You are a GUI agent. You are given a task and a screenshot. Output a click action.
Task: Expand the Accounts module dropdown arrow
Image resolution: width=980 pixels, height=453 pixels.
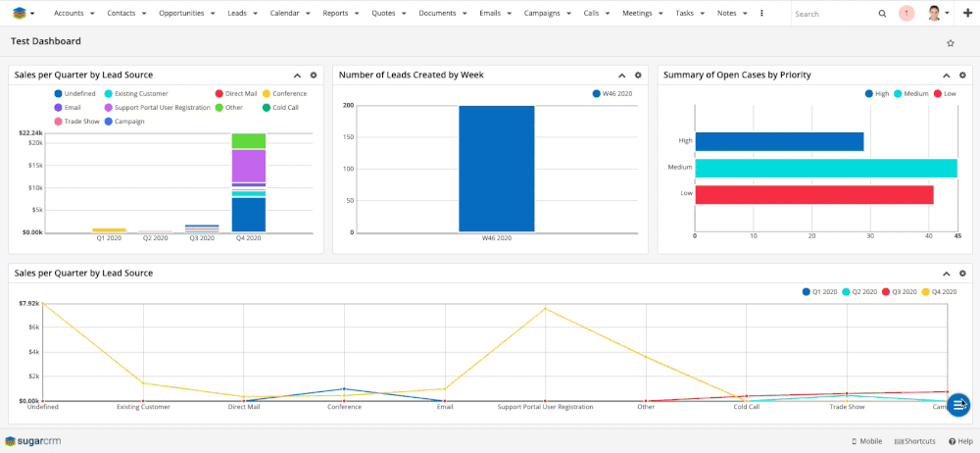point(90,14)
